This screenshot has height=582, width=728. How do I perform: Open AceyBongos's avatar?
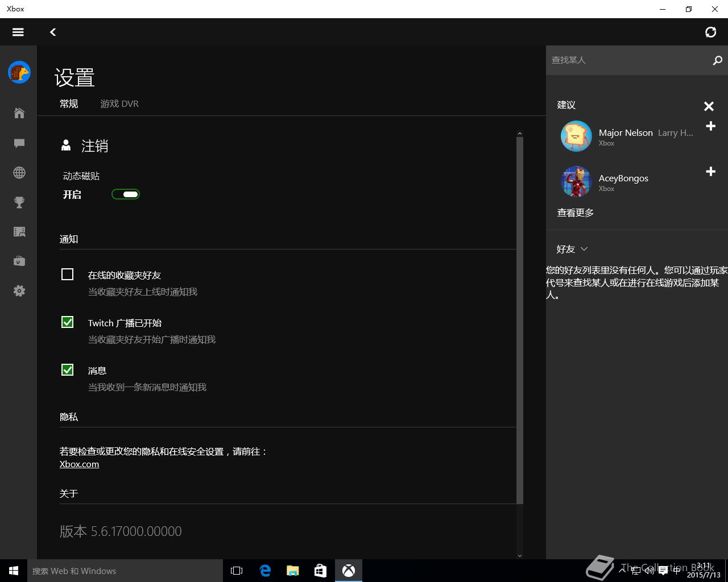coord(576,182)
